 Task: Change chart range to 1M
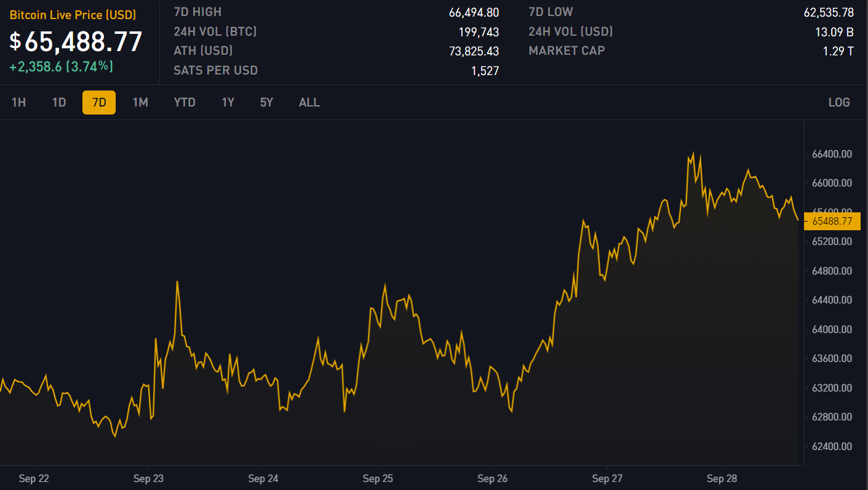(140, 102)
